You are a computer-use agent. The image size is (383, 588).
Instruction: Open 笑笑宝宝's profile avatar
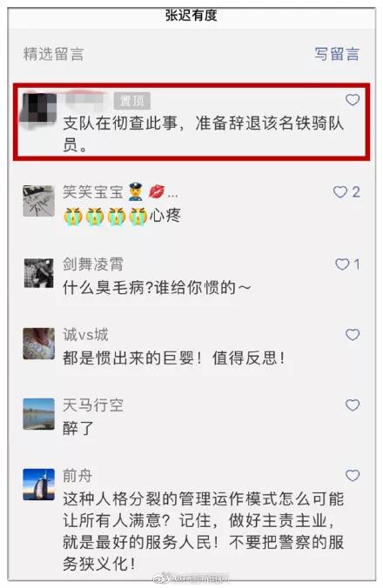click(x=38, y=201)
